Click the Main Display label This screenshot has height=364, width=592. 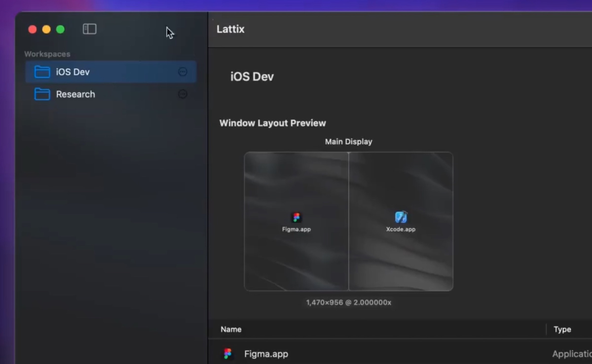[x=348, y=142]
